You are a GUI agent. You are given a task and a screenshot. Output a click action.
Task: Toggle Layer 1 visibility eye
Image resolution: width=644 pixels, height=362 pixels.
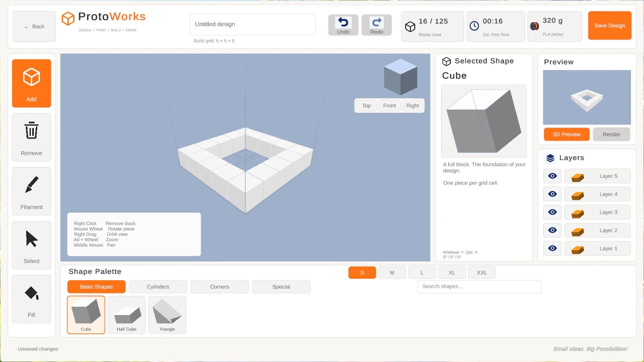(x=552, y=248)
